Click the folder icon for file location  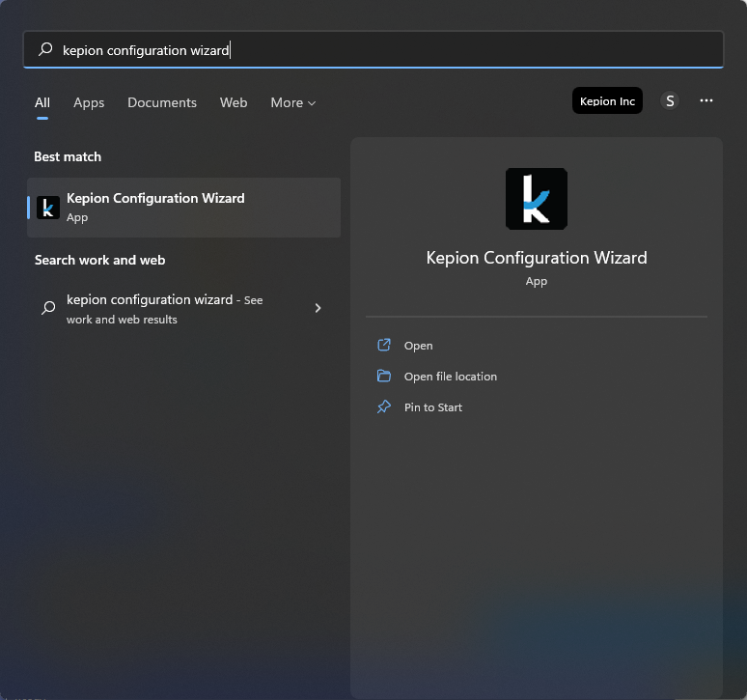[x=384, y=376]
